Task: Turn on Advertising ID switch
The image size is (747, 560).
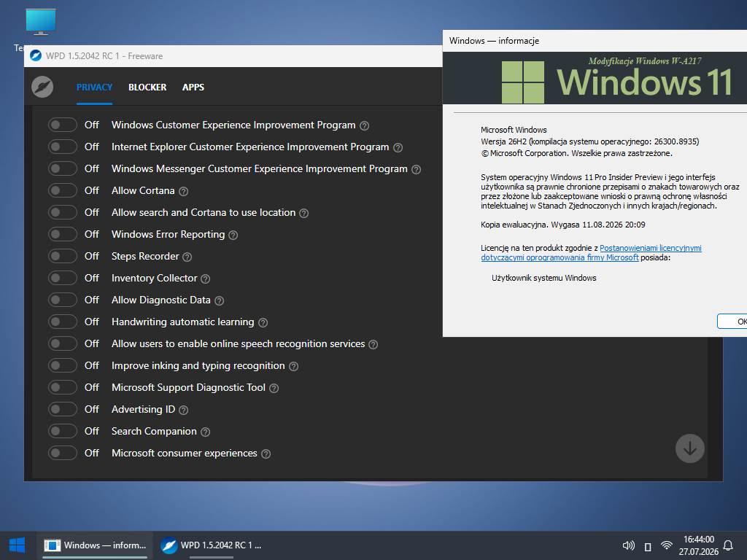Action: (x=63, y=409)
